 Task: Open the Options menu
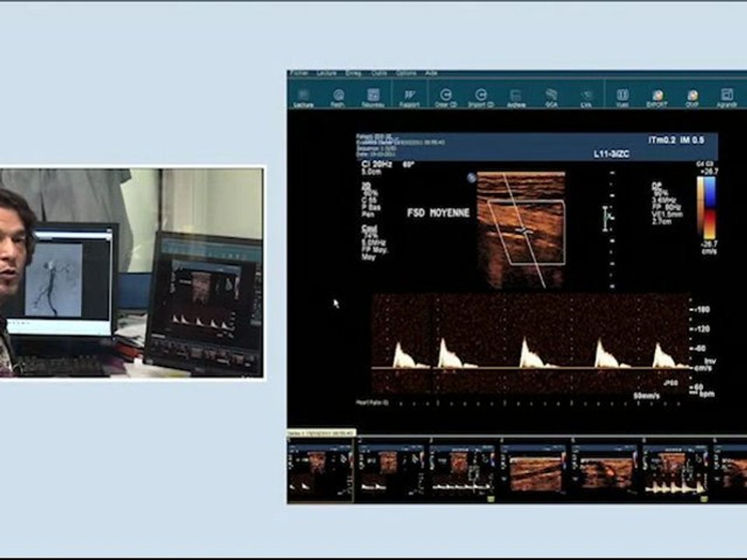406,73
